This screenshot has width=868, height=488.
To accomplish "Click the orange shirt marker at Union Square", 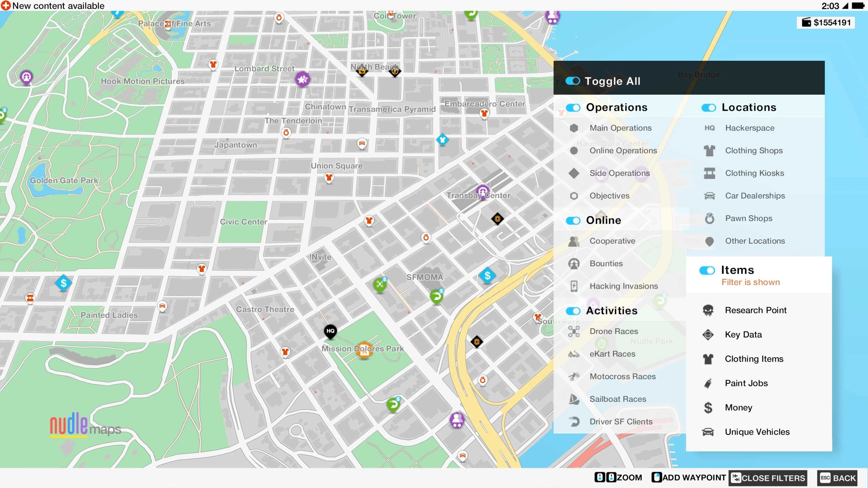I will 329,178.
